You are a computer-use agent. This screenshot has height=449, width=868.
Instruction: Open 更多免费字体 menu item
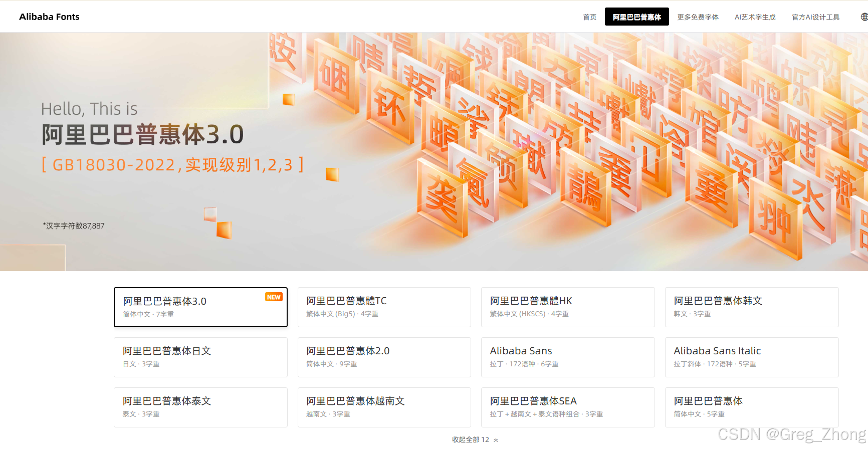coord(698,17)
